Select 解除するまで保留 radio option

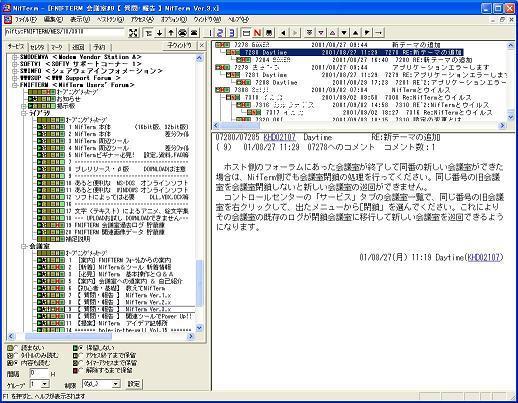click(81, 370)
